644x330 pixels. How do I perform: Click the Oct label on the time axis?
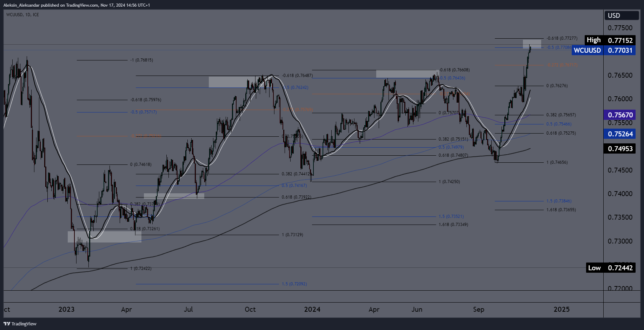pos(250,309)
